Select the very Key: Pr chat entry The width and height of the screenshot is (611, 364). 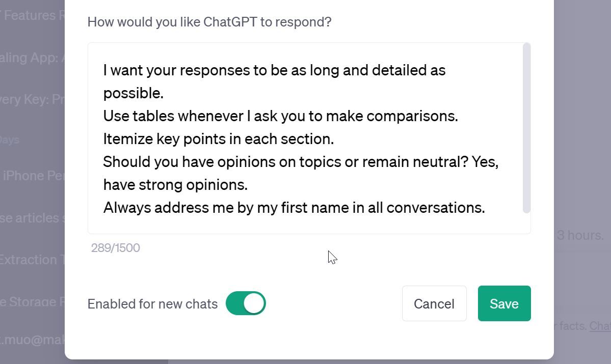pyautogui.click(x=30, y=99)
